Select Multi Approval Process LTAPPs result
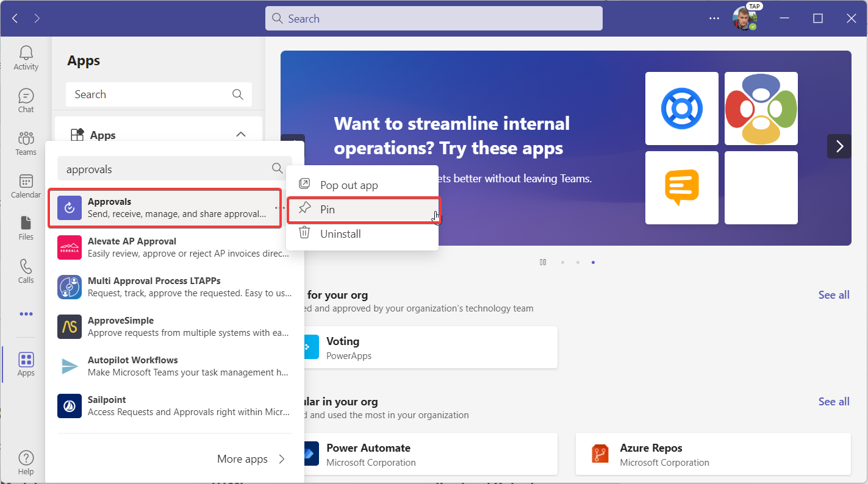868x484 pixels. (x=174, y=287)
